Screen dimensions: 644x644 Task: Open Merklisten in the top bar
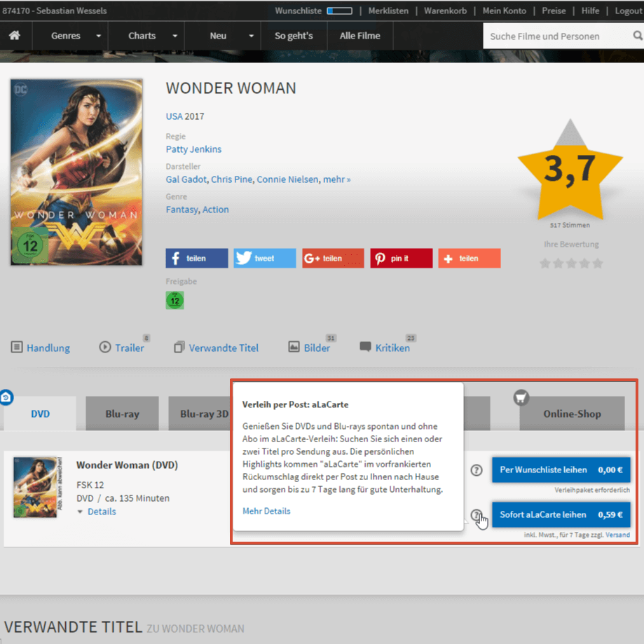tap(388, 11)
